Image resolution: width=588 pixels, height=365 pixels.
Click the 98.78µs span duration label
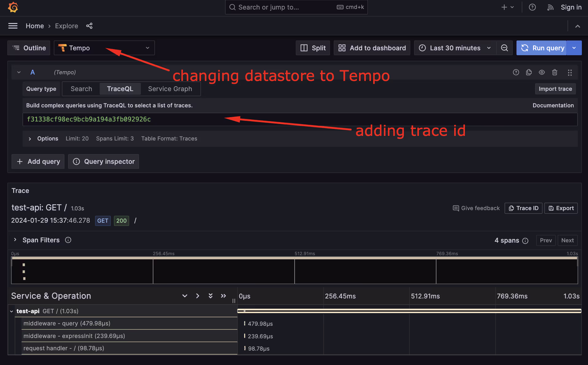click(259, 349)
